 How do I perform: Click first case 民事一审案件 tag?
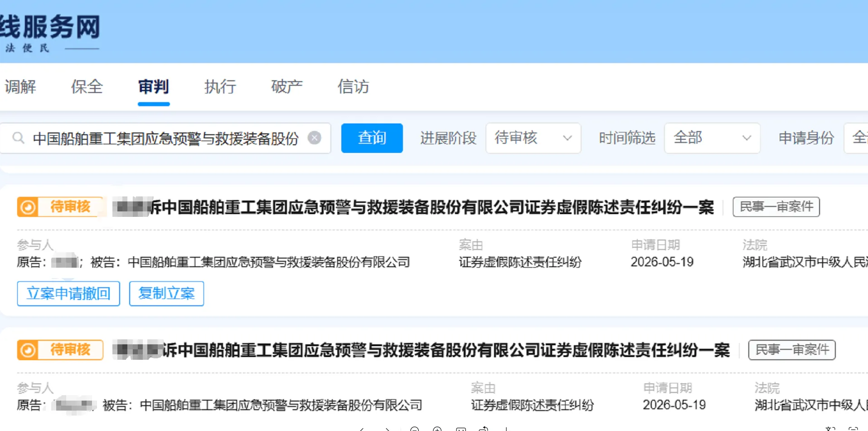pyautogui.click(x=776, y=207)
